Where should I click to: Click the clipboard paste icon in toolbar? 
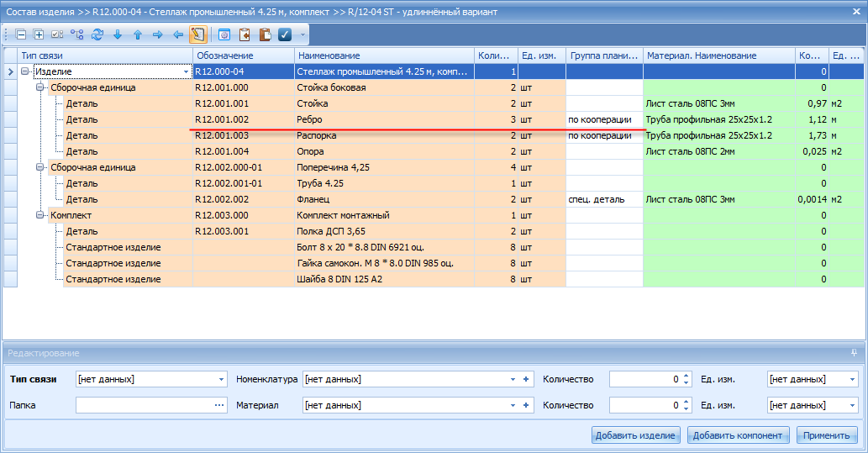click(266, 35)
